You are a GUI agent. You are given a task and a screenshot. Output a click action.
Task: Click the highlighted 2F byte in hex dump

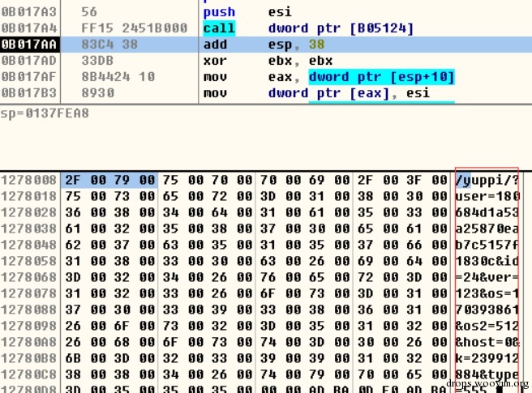point(71,180)
